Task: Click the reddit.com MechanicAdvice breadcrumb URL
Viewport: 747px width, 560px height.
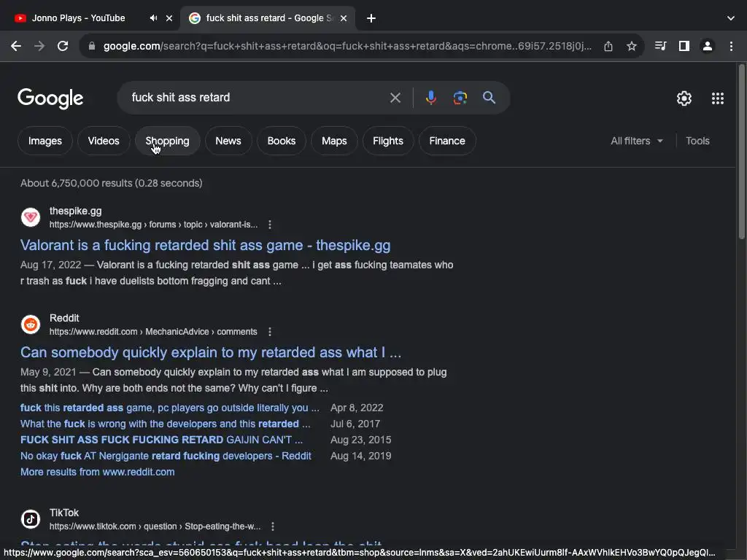Action: (153, 332)
